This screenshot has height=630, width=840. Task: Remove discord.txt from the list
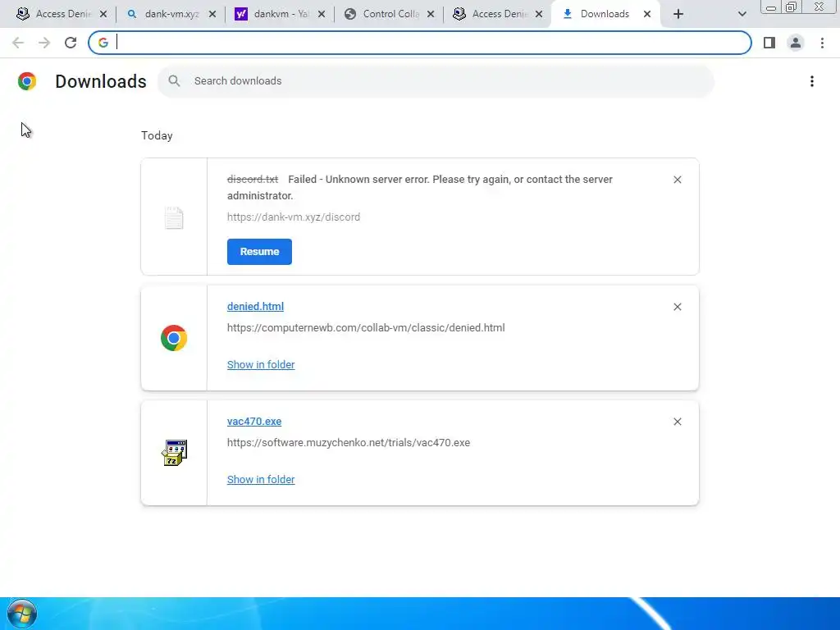tap(677, 180)
